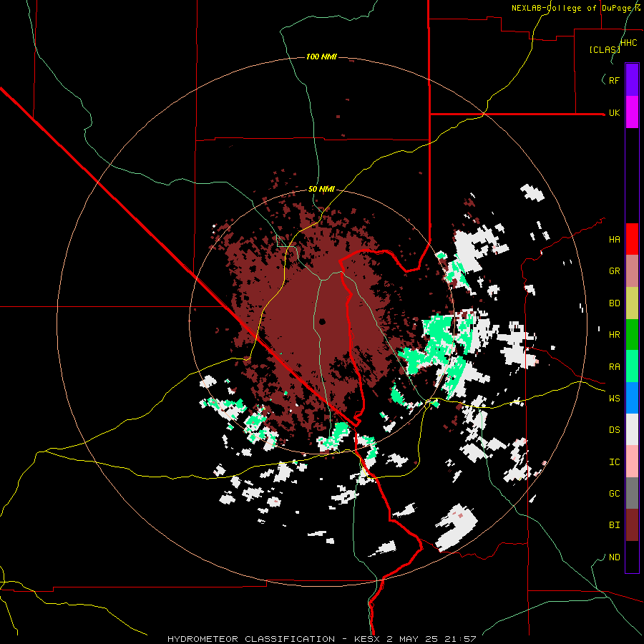Image resolution: width=644 pixels, height=644 pixels.
Task: Click the NEXLAB-College of DuPage credit text
Action: [x=576, y=8]
